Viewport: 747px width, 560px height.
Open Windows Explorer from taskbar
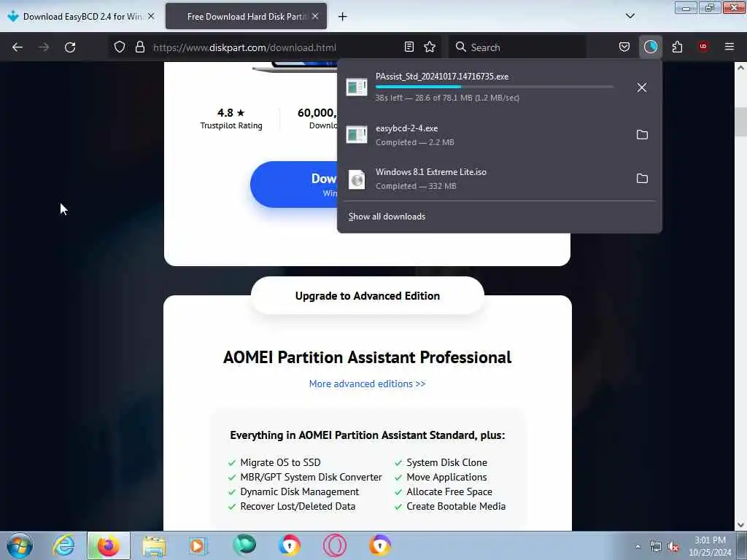154,545
